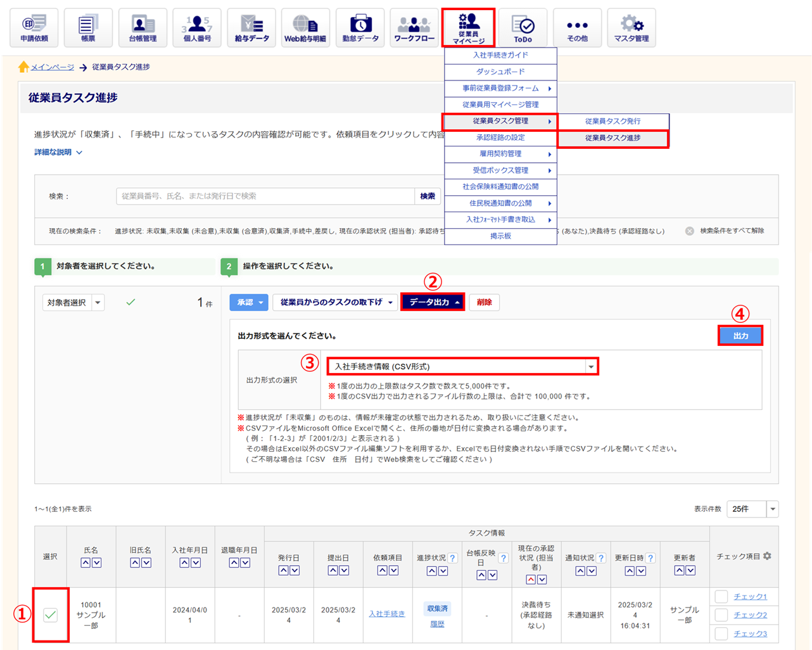Click the 帳票 toolbar icon
This screenshot has width=812, height=650.
[88, 28]
